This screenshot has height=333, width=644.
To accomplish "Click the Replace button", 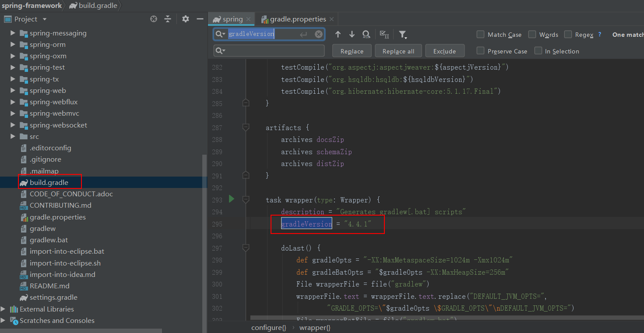I will click(x=352, y=51).
